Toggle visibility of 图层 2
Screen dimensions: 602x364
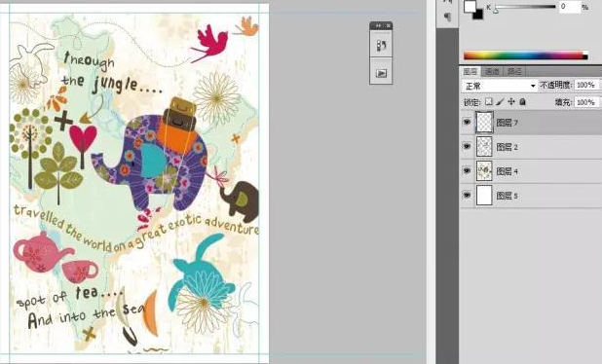click(x=467, y=147)
